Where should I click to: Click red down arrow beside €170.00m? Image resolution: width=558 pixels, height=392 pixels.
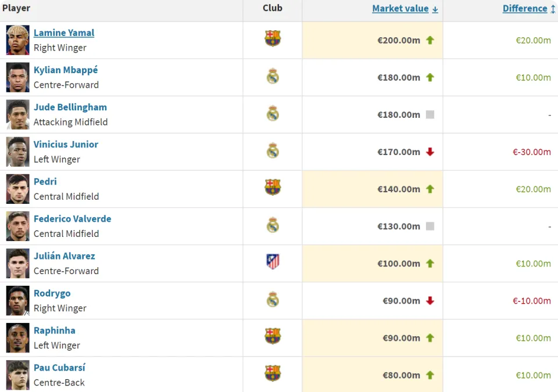point(430,152)
